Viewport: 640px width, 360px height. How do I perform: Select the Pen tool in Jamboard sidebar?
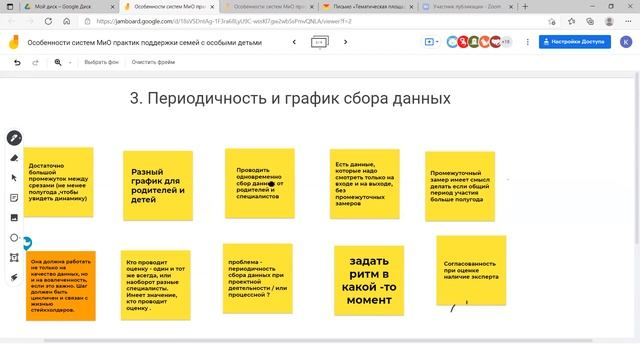pos(14,138)
